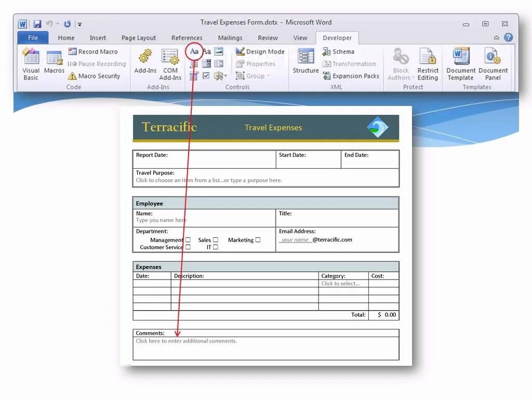
Task: Open Macro Security settings
Action: 94,76
